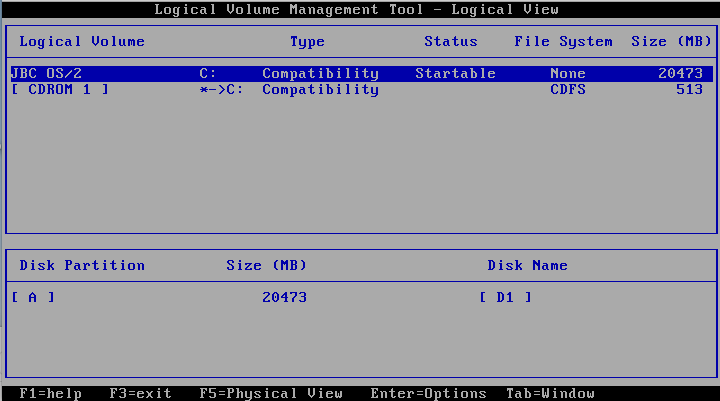Click the Disk Name column header
Viewport: 720px width, 401px height.
(527, 266)
